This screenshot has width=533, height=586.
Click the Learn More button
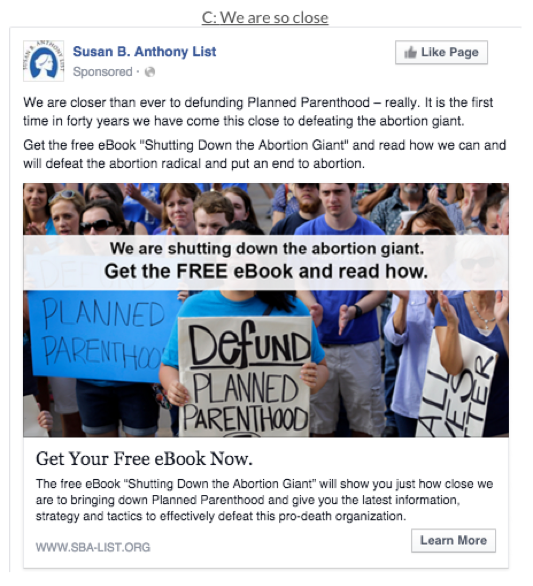click(453, 540)
